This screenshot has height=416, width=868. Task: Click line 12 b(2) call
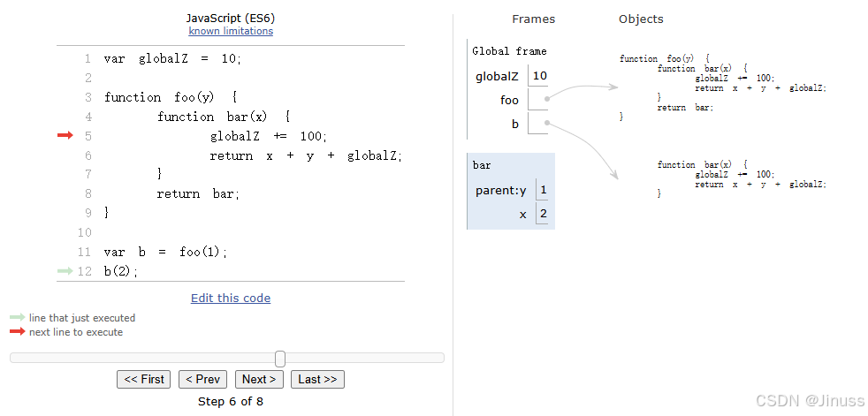tap(121, 272)
